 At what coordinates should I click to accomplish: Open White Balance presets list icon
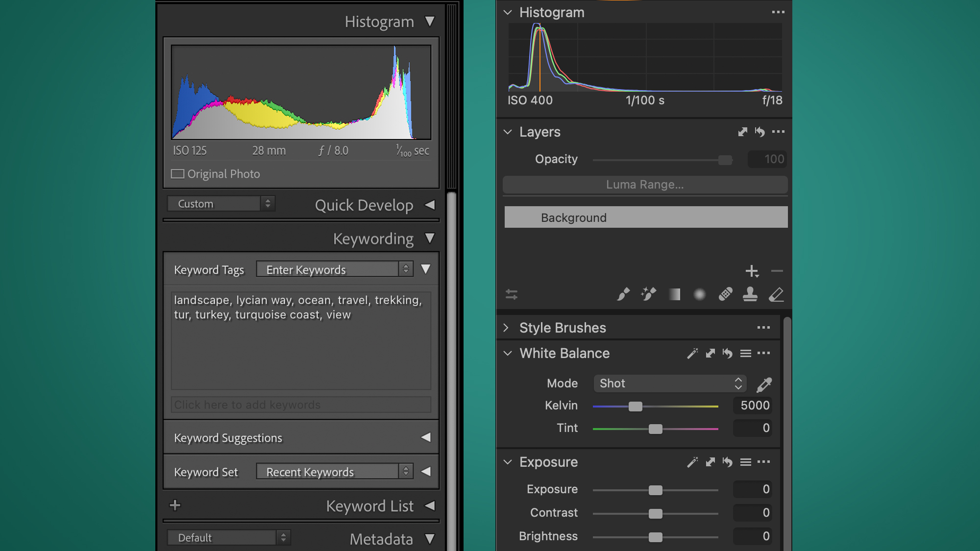745,353
